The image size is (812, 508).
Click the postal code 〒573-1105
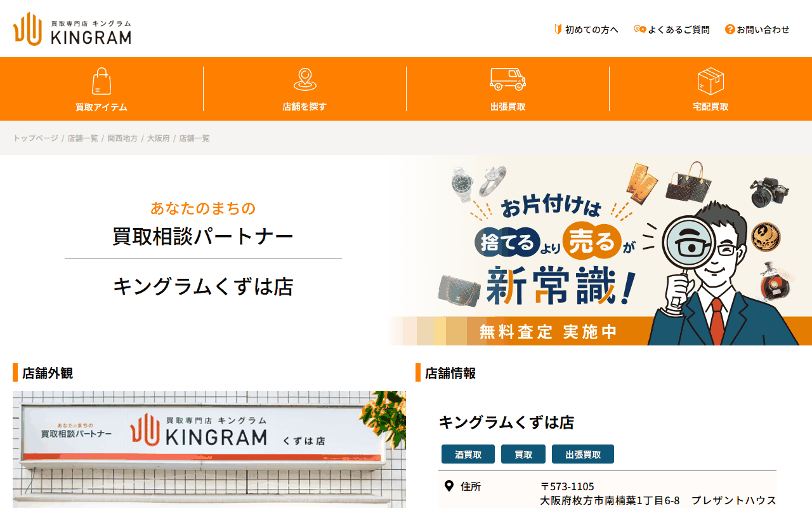[567, 486]
